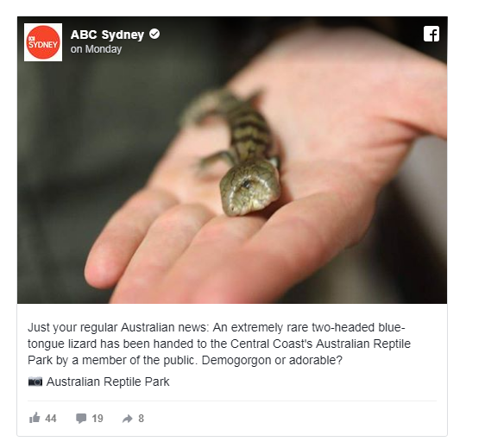Viewport: 485px width, 448px height.
Task: Click the thumbs-up like icon
Action: [x=35, y=418]
